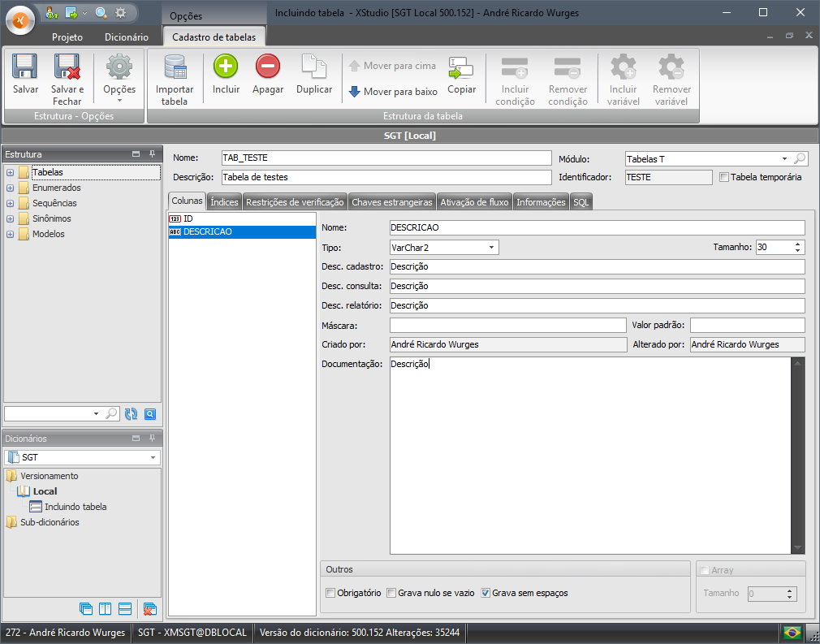Switch to the Índices tab
The width and height of the screenshot is (820, 644).
coord(224,202)
